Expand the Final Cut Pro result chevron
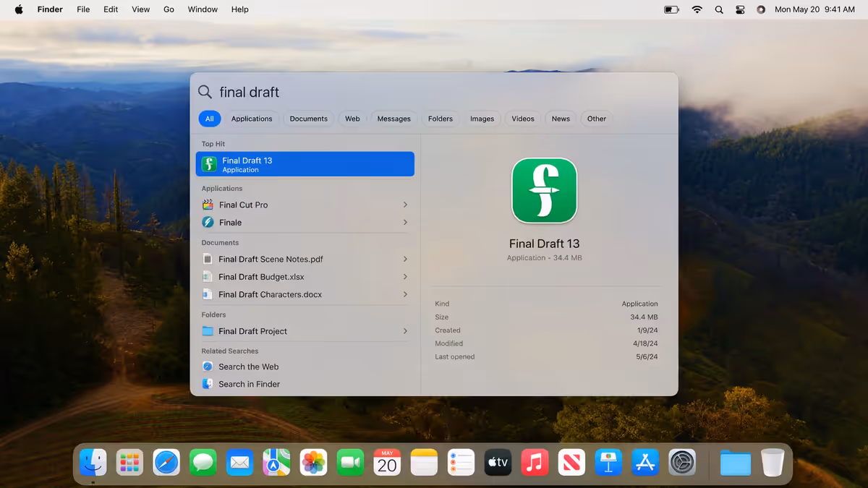 [x=405, y=205]
